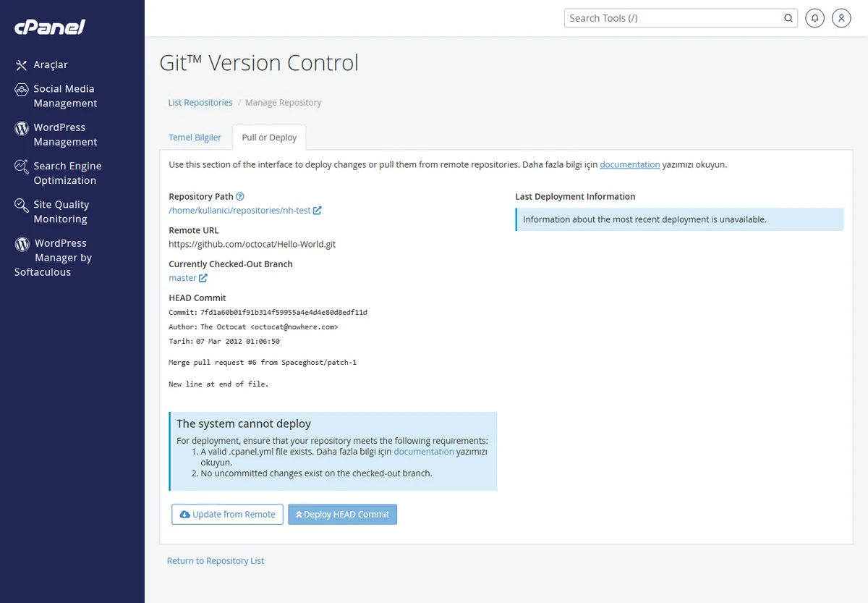This screenshot has height=603, width=868.
Task: Click the Search Engine Optimization icon
Action: [x=22, y=166]
